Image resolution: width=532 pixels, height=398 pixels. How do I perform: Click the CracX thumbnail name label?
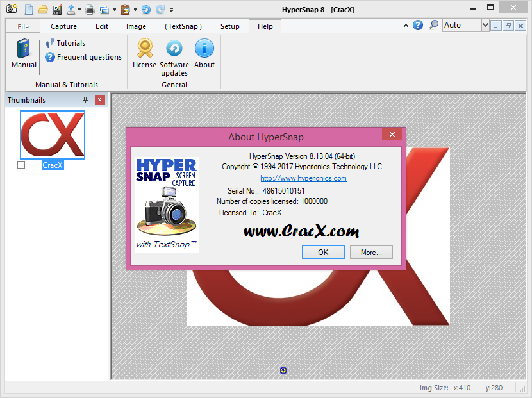coord(53,165)
